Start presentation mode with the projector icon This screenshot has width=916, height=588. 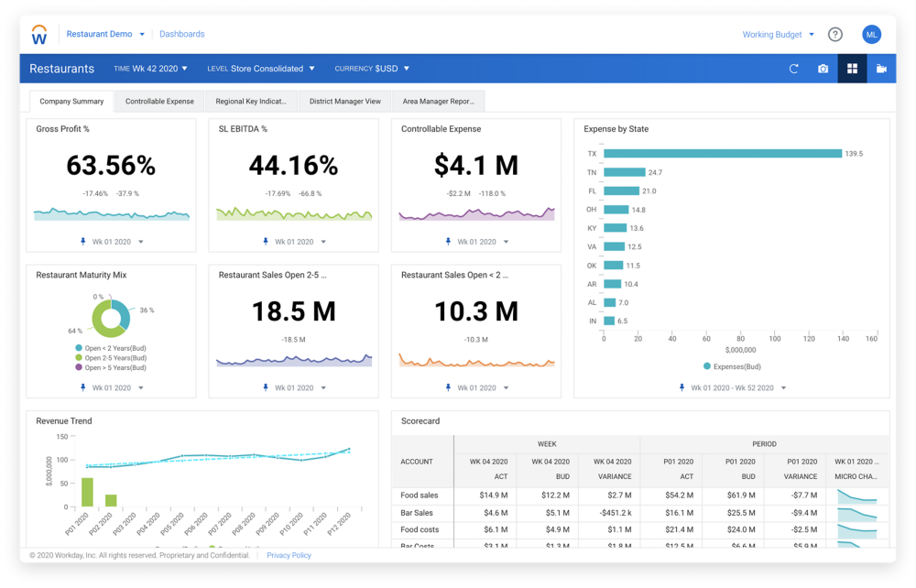(881, 69)
